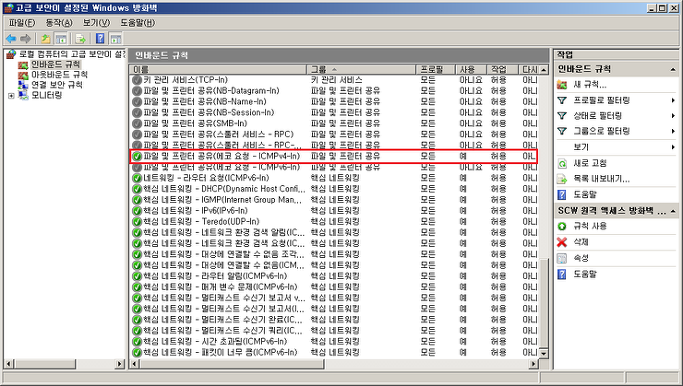Click the rules list vertical scrollbar up arrow
This screenshot has height=386, width=683.
(543, 70)
